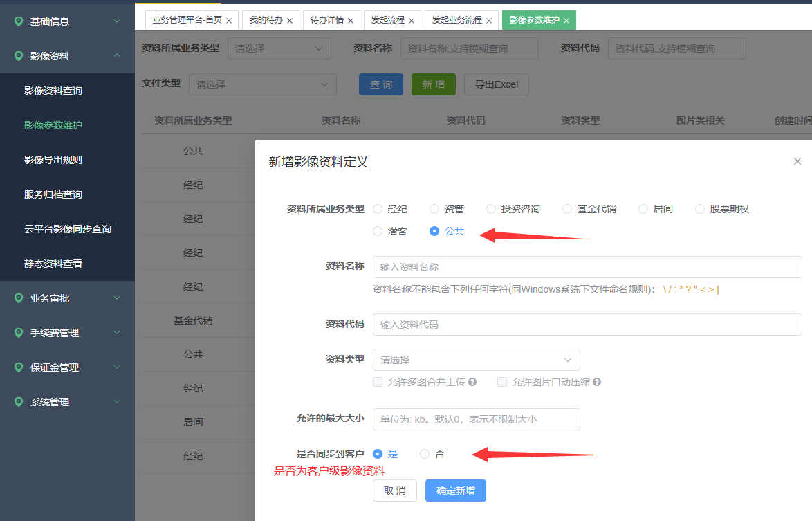The height and width of the screenshot is (521, 812).
Task: Switch to the 发起业务流程 tab
Action: pyautogui.click(x=456, y=20)
